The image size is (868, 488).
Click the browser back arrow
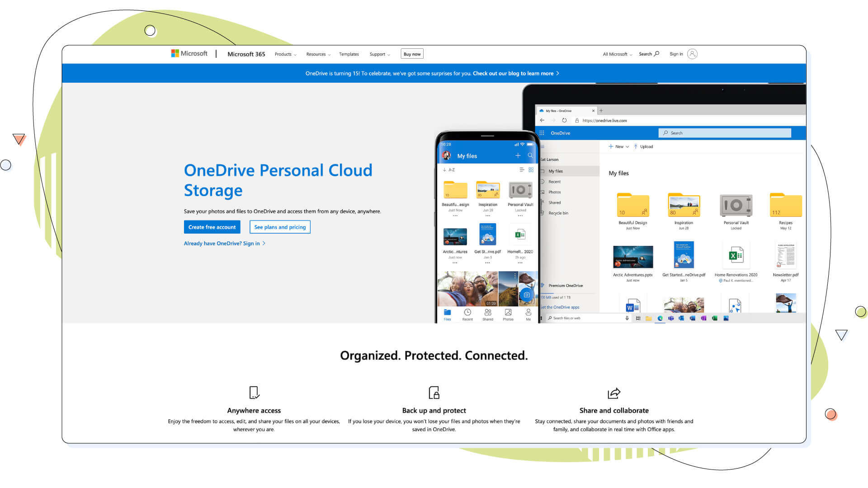click(542, 120)
